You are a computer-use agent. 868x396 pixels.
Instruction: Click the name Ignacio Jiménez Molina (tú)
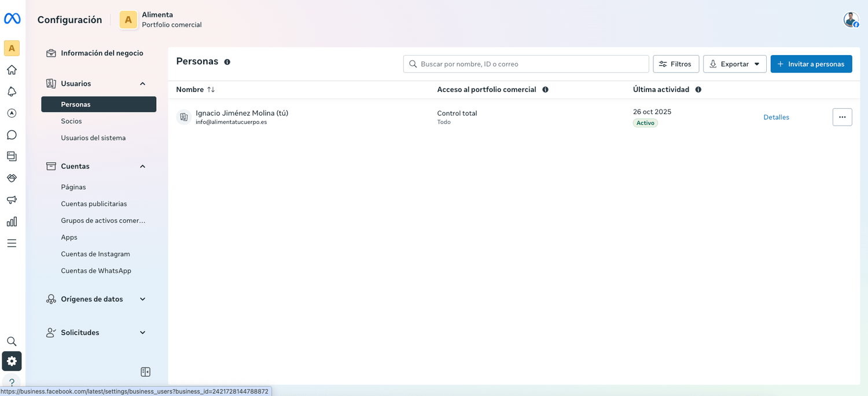[242, 113]
